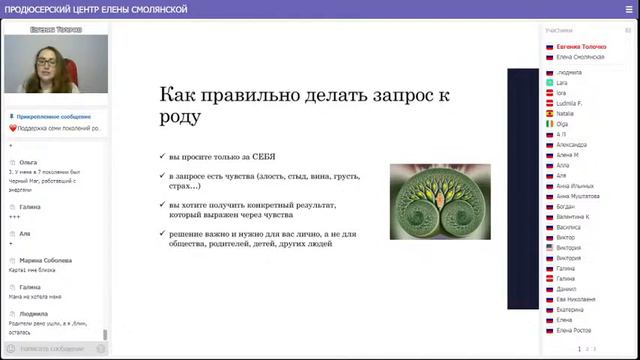This screenshot has height=360, width=640.
Task: Click the flag icon beside Даниил
Action: [550, 289]
